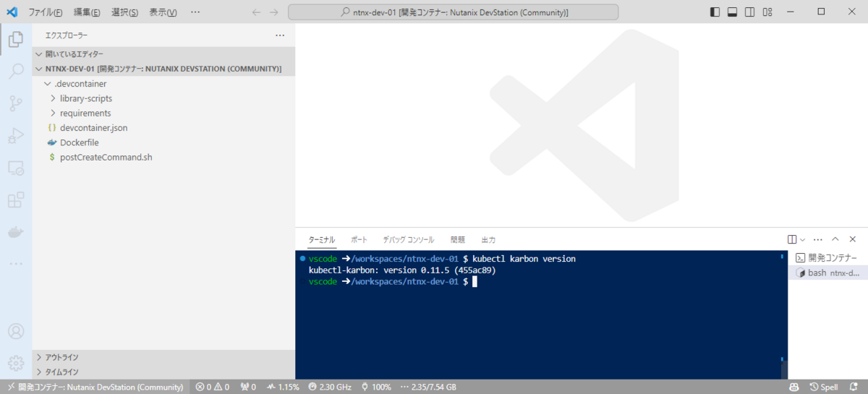Show more menu bar items ellipsis
Image resolution: width=868 pixels, height=394 pixels.
pos(195,12)
